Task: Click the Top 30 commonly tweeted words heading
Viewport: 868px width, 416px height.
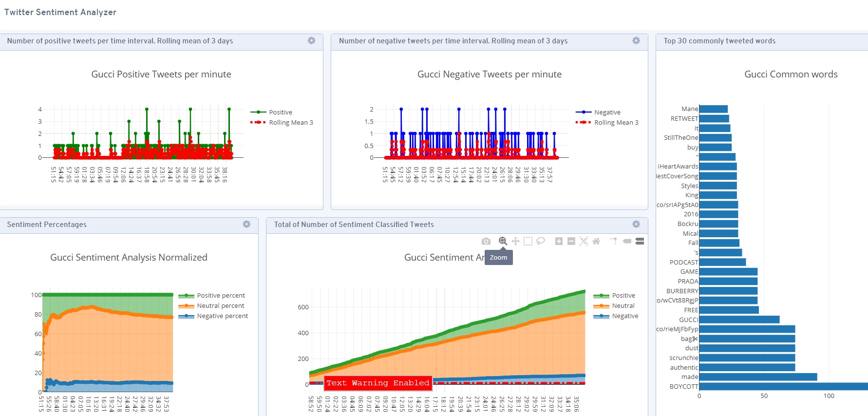Action: point(719,41)
